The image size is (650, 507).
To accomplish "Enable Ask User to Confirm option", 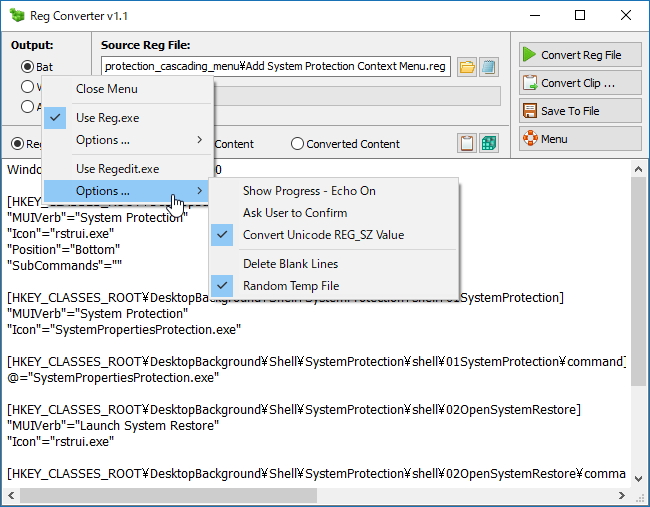I will click(x=334, y=213).
